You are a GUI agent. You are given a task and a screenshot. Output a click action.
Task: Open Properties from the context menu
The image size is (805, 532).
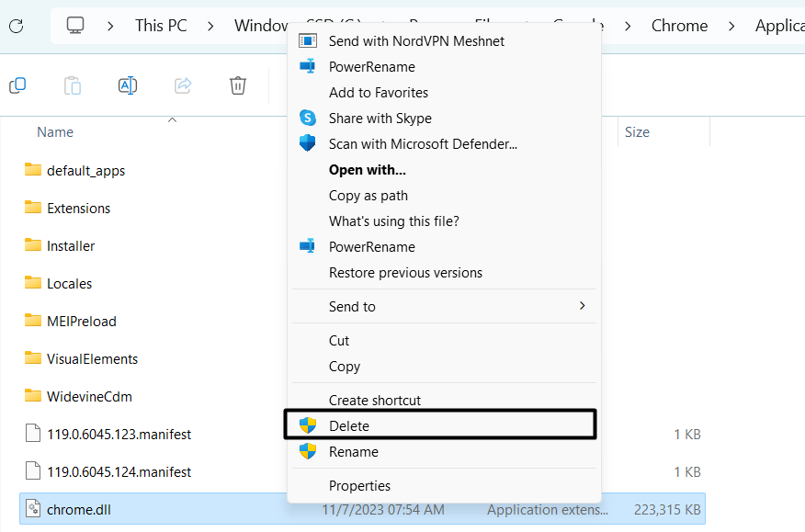point(359,486)
